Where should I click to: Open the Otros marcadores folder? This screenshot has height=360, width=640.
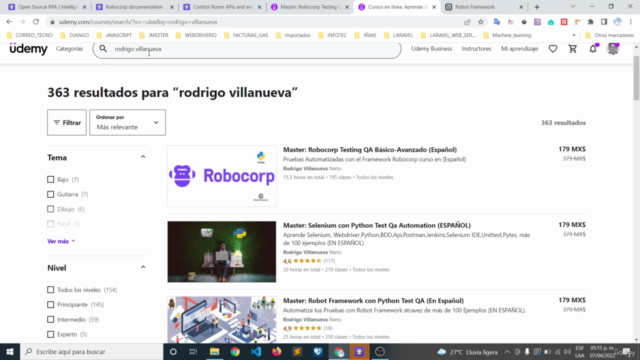[x=609, y=36]
